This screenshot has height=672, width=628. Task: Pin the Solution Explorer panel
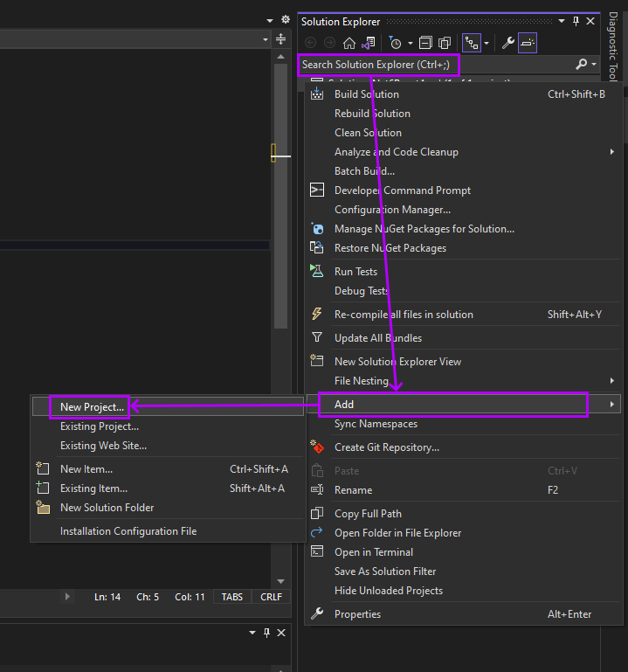(x=576, y=21)
